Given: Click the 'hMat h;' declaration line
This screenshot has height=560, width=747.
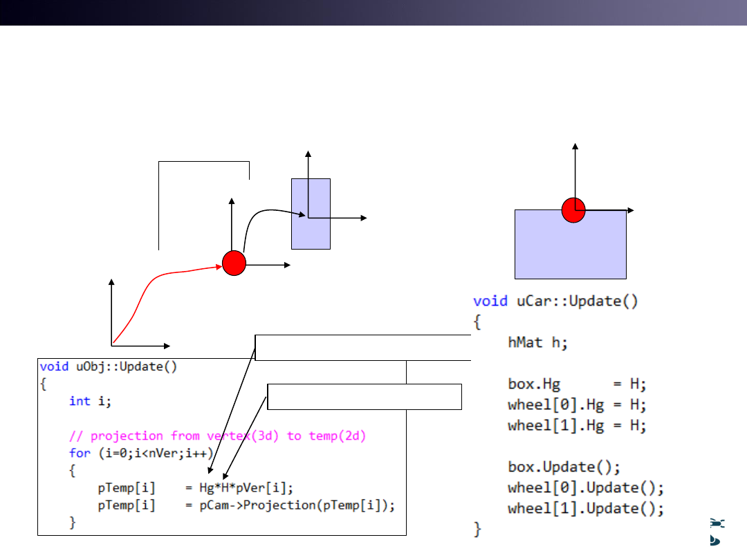Looking at the screenshot, I should coord(537,342).
